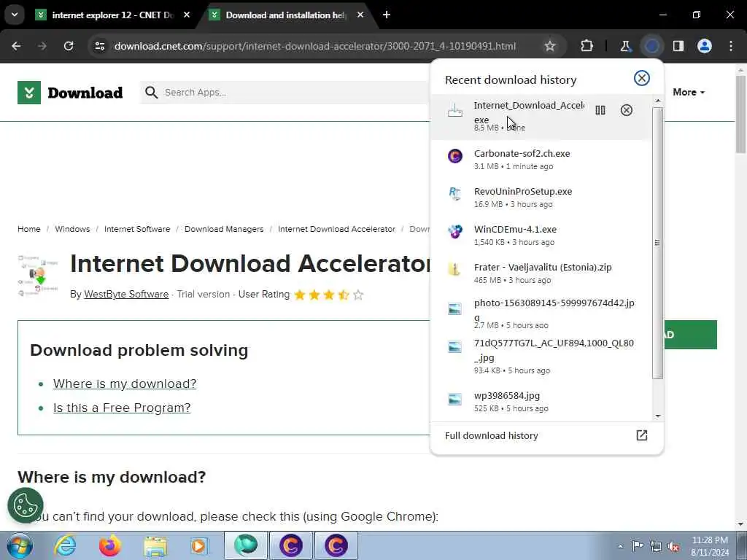
Task: Cancel the Internet_Download_Accelerator download
Action: point(627,111)
